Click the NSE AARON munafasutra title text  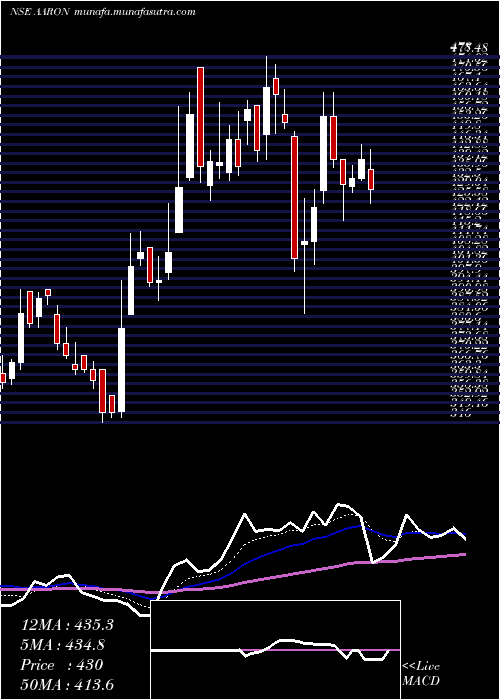click(x=102, y=12)
